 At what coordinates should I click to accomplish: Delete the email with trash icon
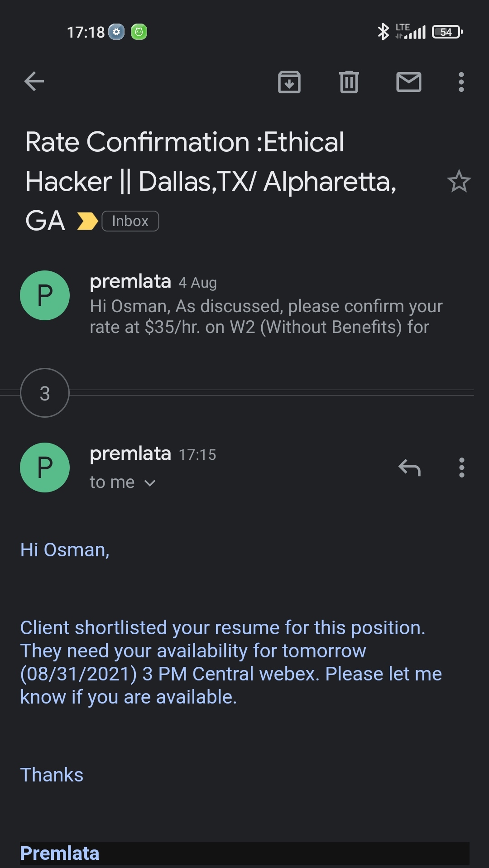pyautogui.click(x=349, y=82)
